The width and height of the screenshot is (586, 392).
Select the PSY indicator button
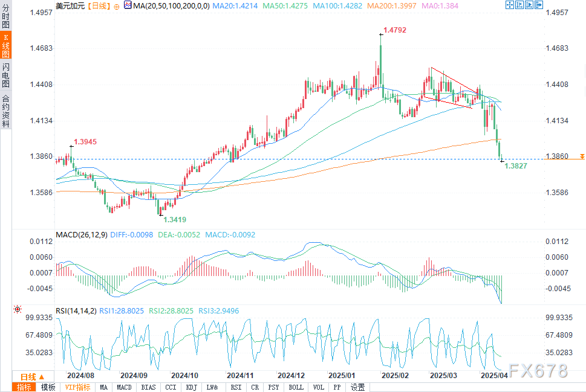[x=273, y=387]
